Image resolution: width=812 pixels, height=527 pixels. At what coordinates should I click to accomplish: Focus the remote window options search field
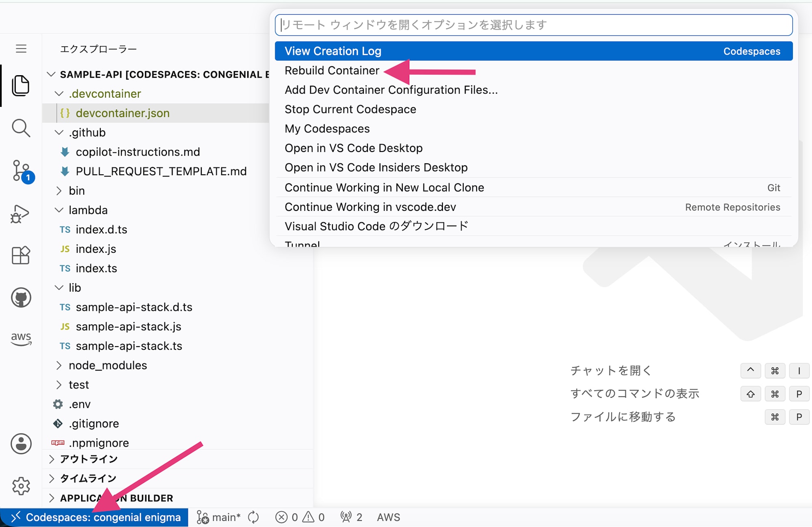(x=533, y=25)
